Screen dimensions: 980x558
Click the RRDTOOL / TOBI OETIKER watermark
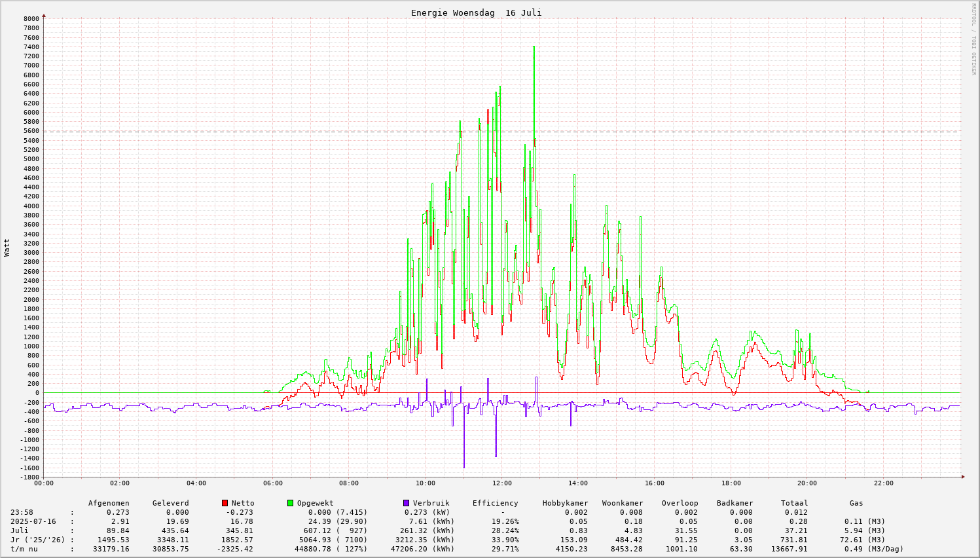(973, 39)
